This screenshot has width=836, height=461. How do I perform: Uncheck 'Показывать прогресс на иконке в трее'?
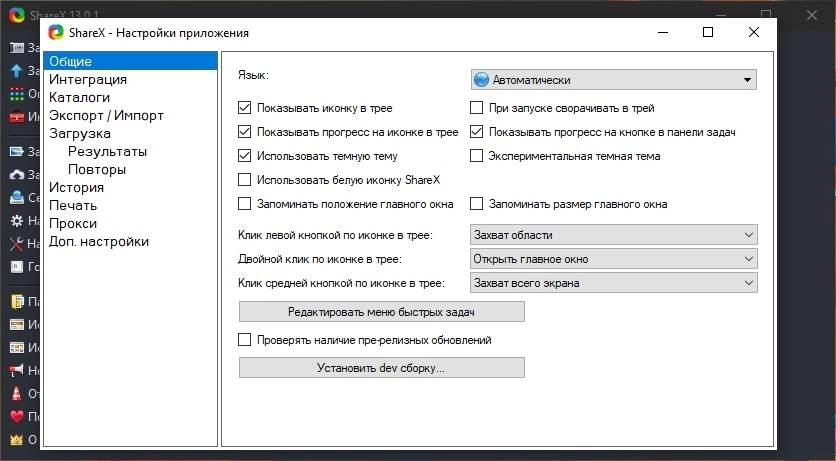(244, 132)
